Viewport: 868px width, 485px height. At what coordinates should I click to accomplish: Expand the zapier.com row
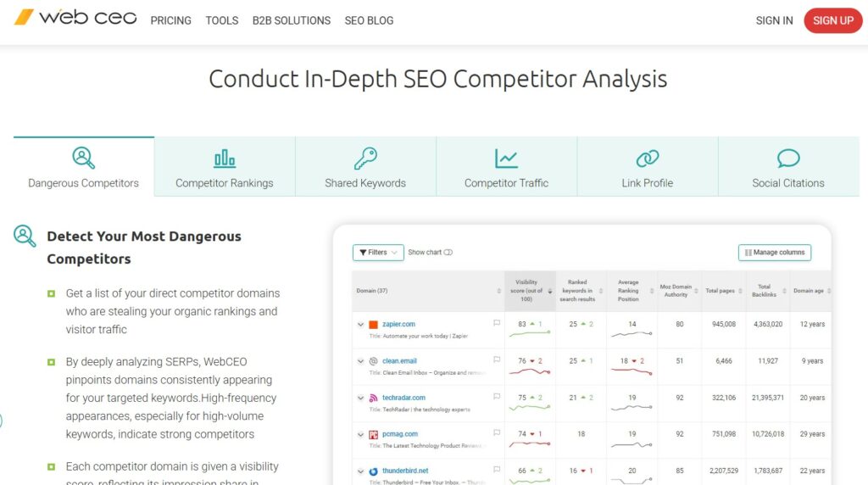(361, 324)
